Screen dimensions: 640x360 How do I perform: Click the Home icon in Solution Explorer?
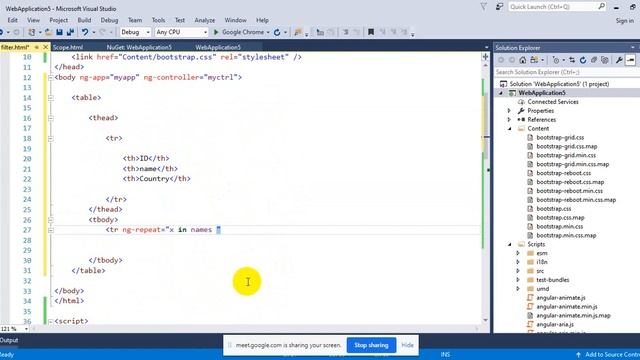tap(523, 60)
